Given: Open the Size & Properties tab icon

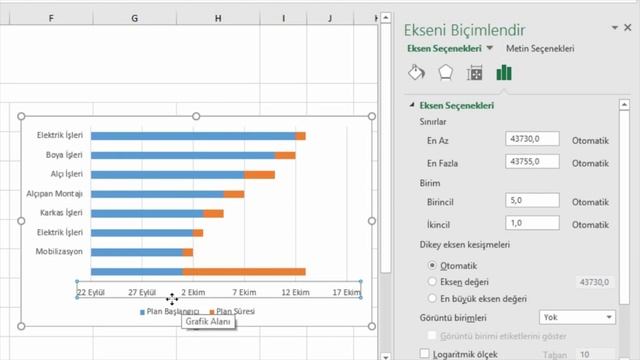Looking at the screenshot, I should (x=475, y=73).
